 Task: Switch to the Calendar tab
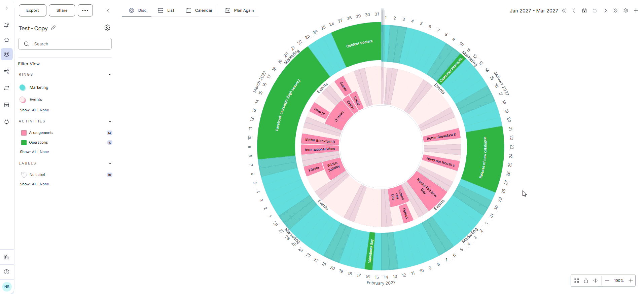199,10
